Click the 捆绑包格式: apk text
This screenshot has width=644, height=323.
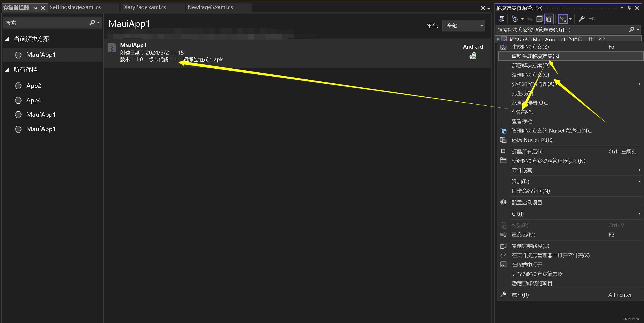(x=203, y=60)
